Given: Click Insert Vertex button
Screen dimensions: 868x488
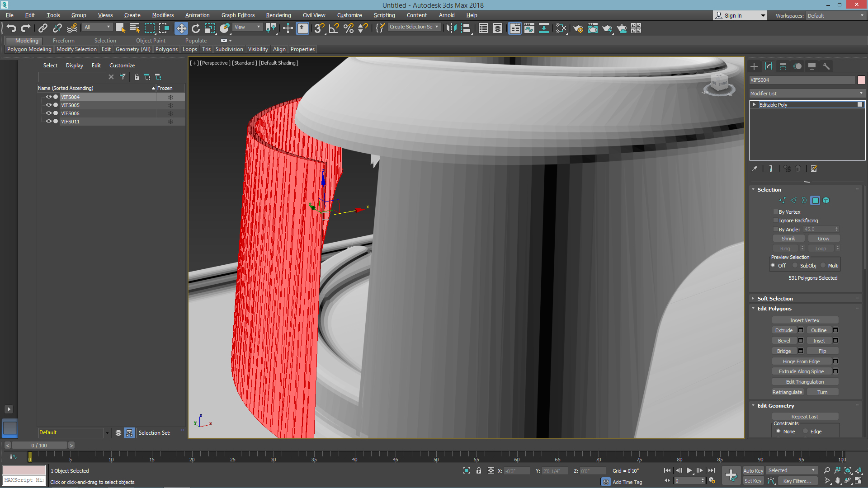Looking at the screenshot, I should (x=804, y=320).
